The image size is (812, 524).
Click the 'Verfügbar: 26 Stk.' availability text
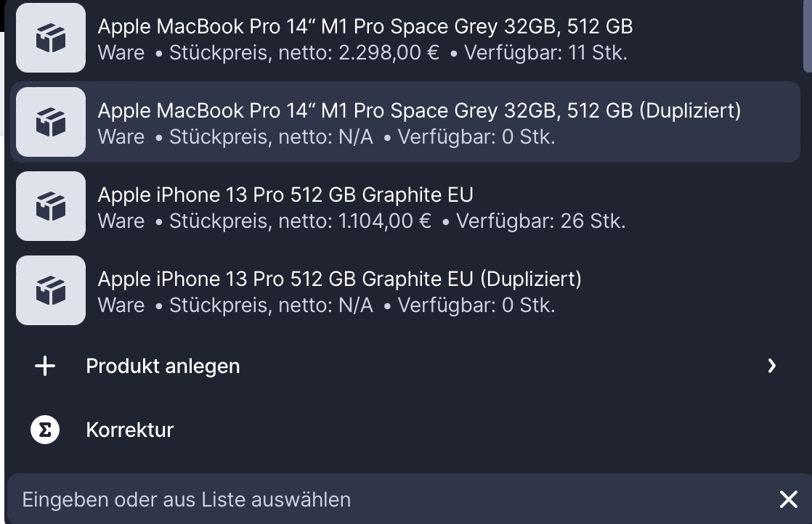coord(540,221)
